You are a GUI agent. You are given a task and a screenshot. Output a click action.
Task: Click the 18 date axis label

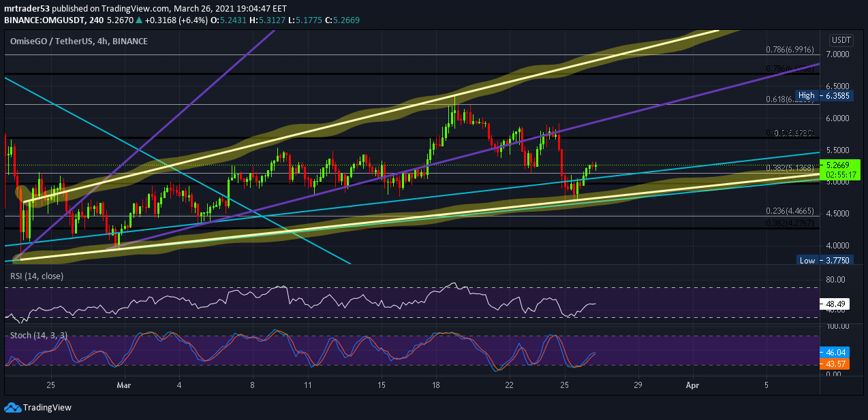click(436, 385)
